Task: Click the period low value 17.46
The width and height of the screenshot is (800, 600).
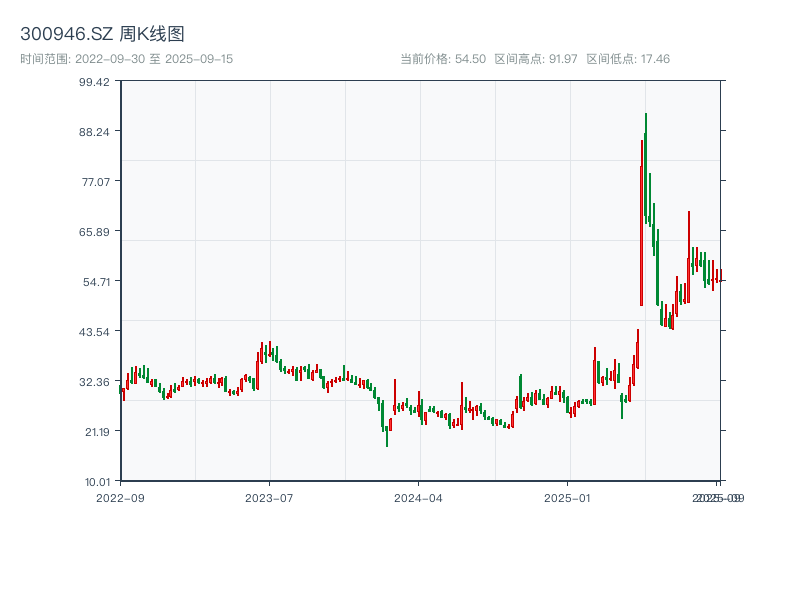Action: click(x=655, y=59)
